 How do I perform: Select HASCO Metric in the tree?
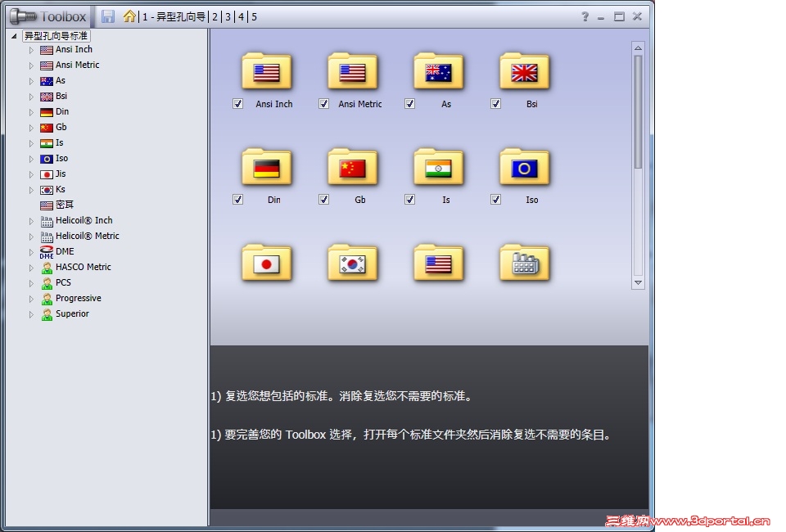[x=84, y=267]
